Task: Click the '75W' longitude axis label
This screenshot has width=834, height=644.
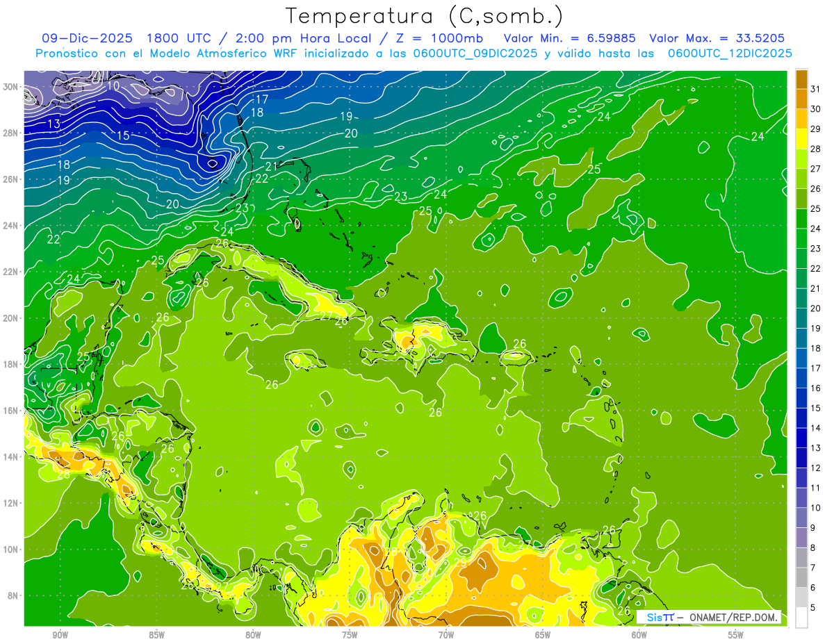Action: tap(350, 635)
